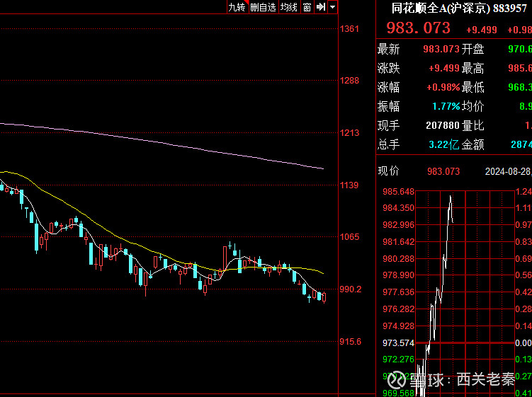Screen dimensions: 532x397
Task: Toggle the 九转 indicator button
Action: 237,7
